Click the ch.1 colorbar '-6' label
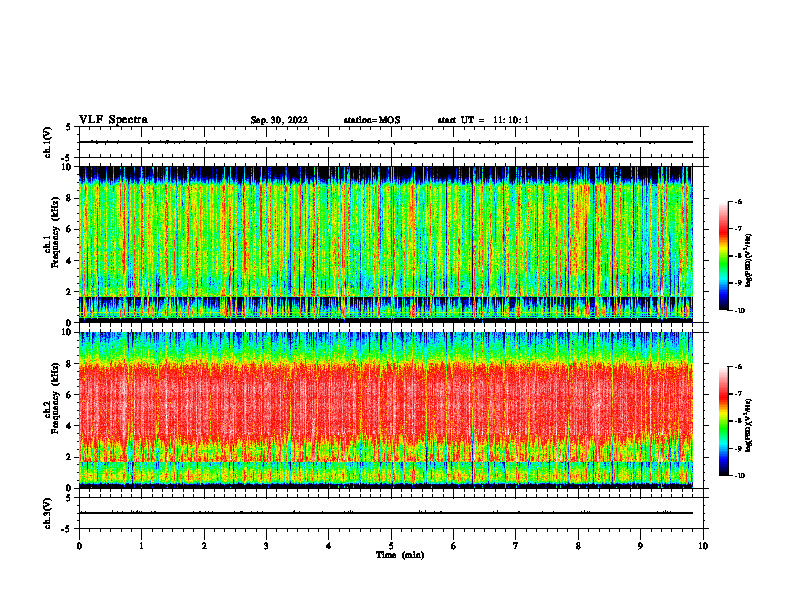 point(737,202)
